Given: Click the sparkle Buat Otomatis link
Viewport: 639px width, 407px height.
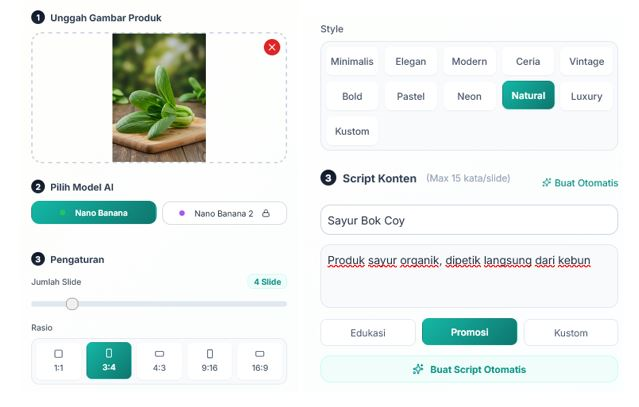Looking at the screenshot, I should (579, 183).
